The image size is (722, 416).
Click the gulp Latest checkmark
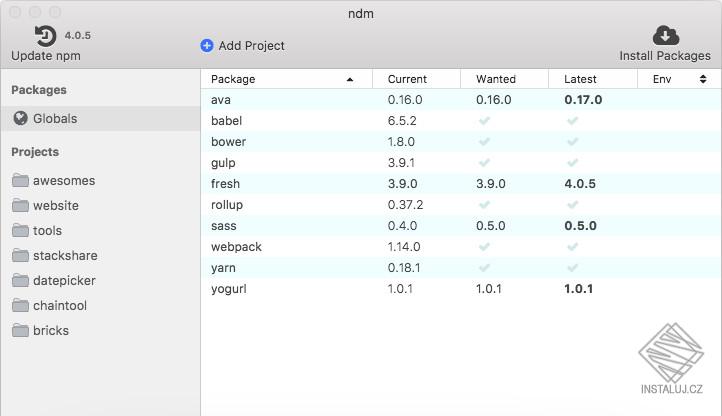point(573,163)
